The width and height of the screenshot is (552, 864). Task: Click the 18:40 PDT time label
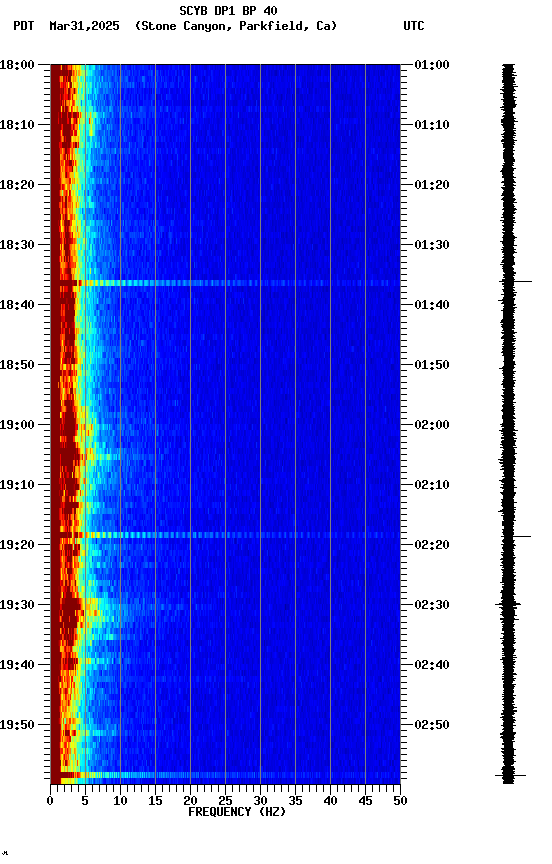tap(17, 305)
